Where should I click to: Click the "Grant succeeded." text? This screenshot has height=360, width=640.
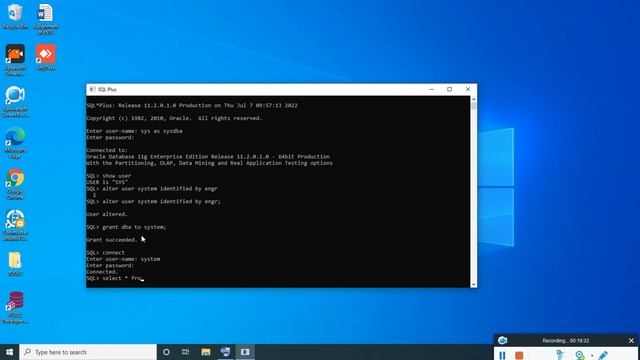point(112,240)
